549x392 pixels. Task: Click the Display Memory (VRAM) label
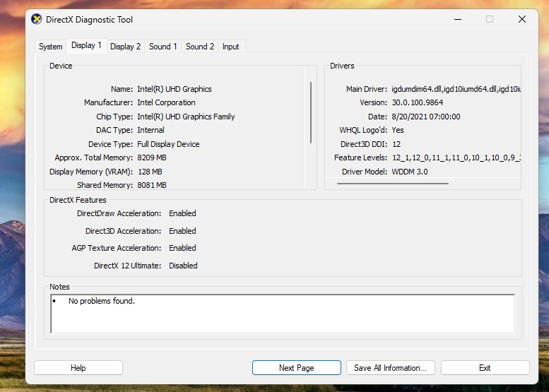coord(91,172)
